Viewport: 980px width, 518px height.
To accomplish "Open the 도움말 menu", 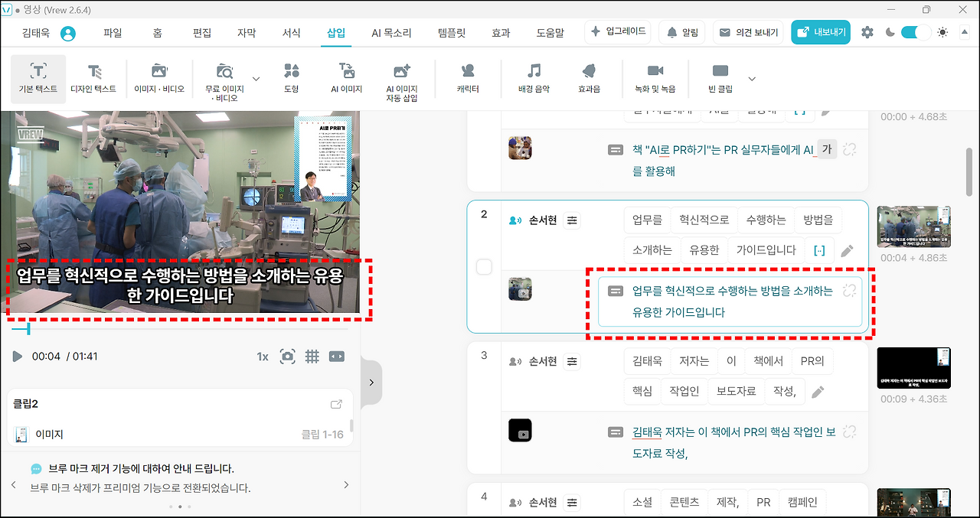I will pos(550,33).
